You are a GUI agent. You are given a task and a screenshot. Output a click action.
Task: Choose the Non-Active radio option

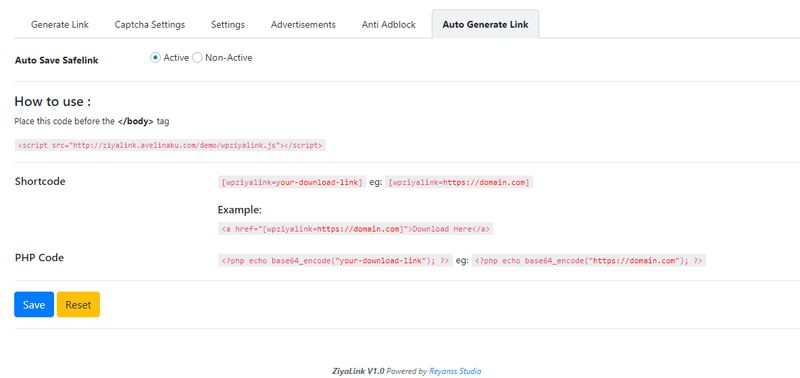coord(197,58)
